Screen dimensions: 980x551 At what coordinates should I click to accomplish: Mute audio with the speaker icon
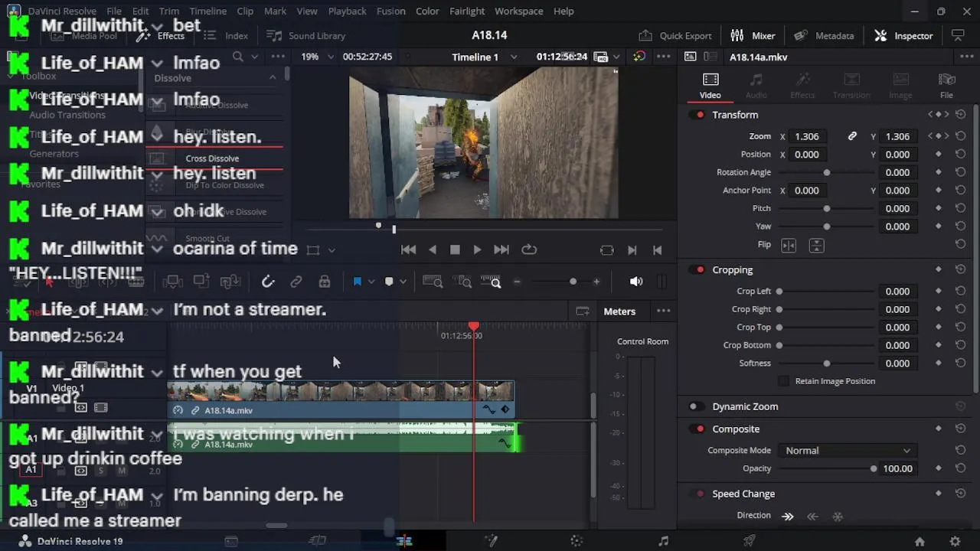(x=636, y=282)
